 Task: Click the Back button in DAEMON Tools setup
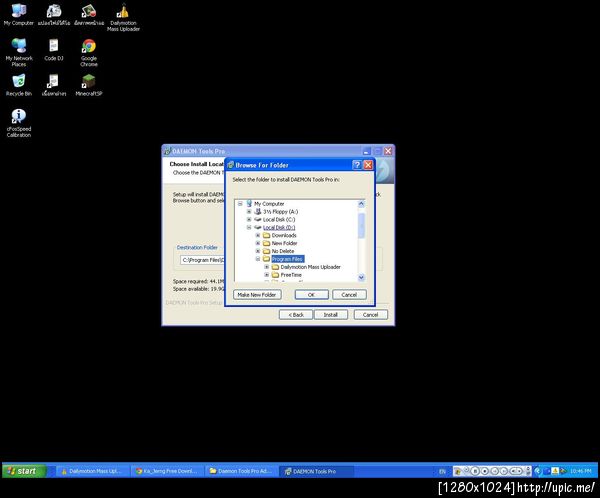pos(296,315)
